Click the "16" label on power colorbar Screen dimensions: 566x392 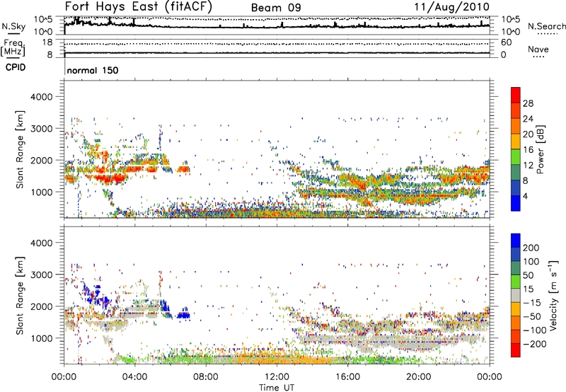click(528, 150)
